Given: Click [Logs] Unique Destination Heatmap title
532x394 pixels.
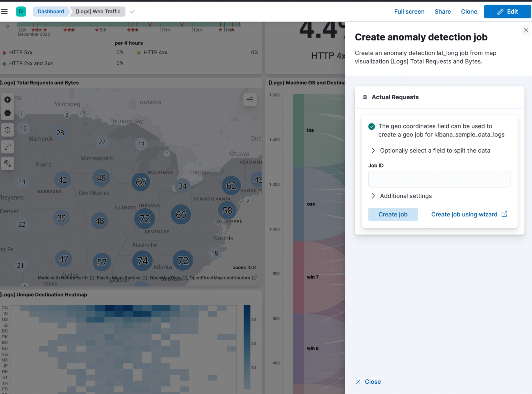Looking at the screenshot, I should [43, 295].
